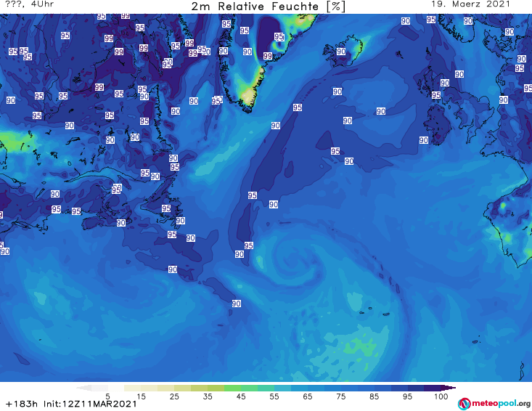Click the legend value "75"
532x411 pixels.
click(341, 396)
